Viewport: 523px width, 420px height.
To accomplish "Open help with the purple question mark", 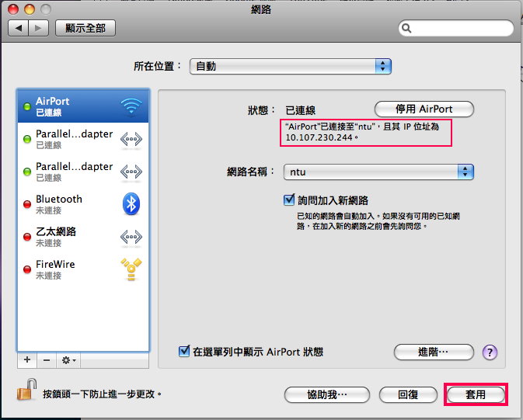I will 490,352.
